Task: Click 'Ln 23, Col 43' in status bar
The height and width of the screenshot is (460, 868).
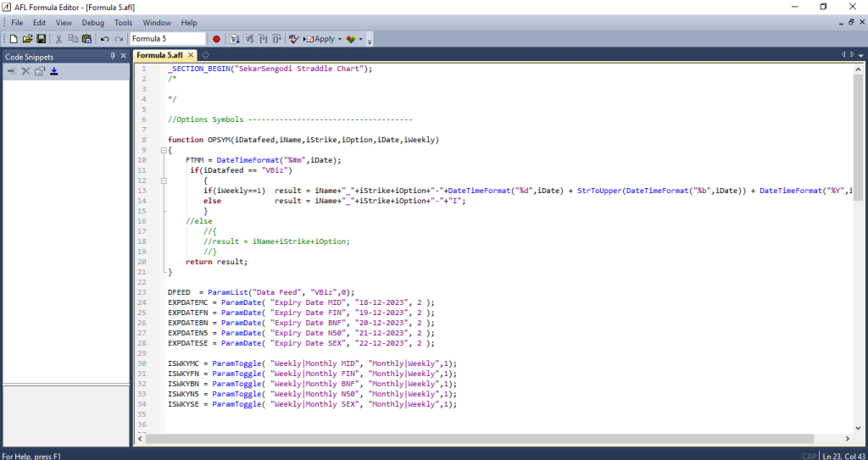Action: (843, 456)
